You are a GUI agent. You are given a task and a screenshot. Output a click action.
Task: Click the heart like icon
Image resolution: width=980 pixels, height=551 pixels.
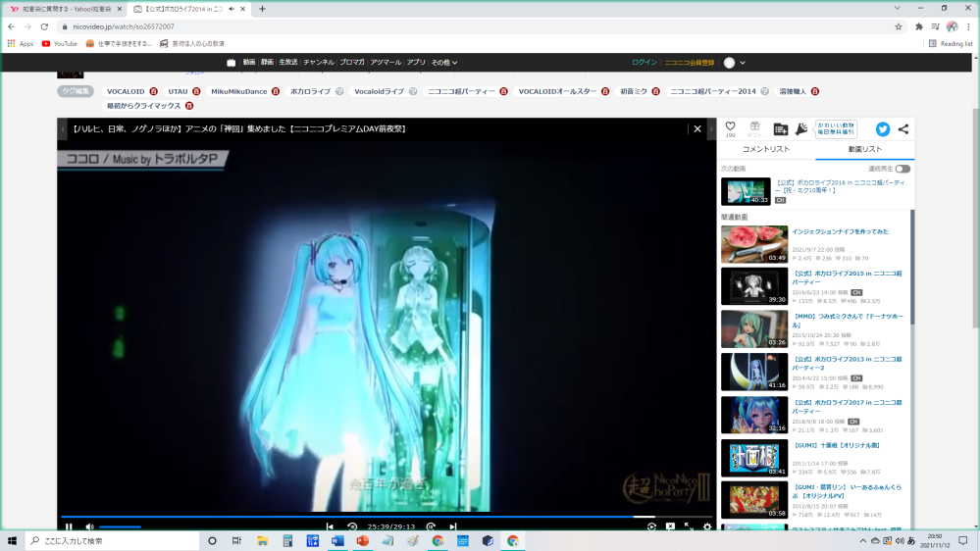pyautogui.click(x=730, y=126)
